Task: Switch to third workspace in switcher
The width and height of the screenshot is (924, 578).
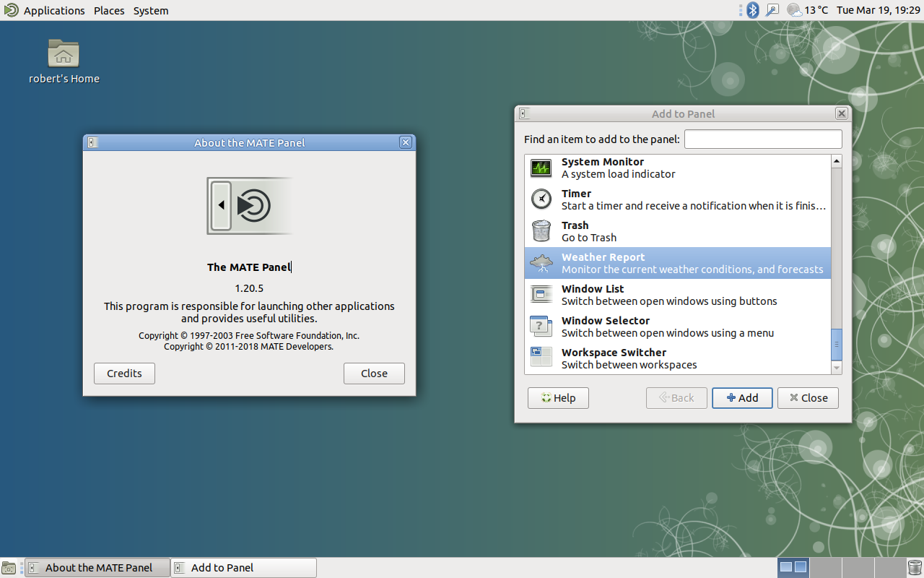Action: point(858,568)
